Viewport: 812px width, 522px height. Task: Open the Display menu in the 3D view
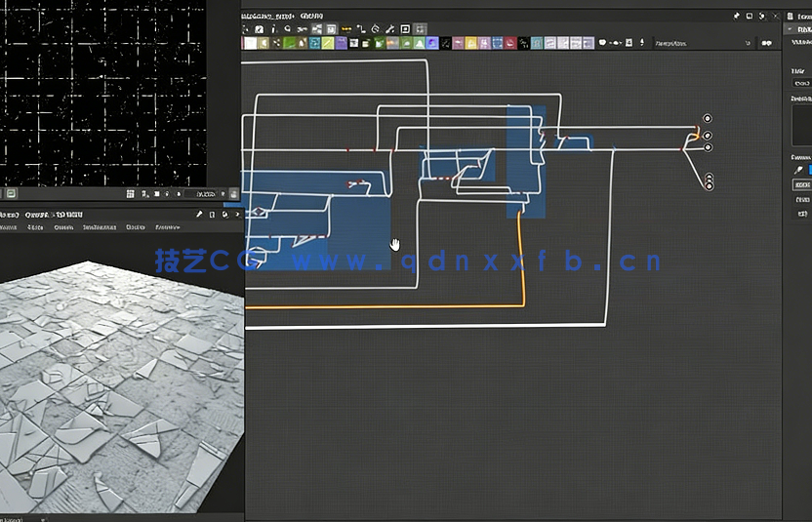[x=135, y=226]
